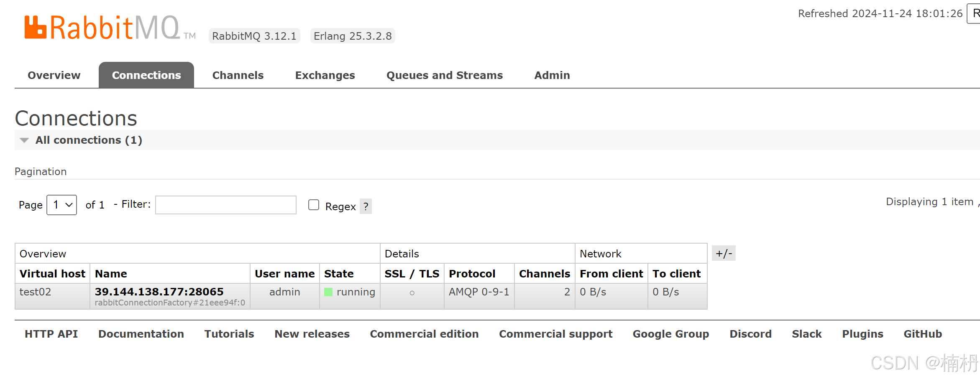This screenshot has height=379, width=980.
Task: Sort connections by the Name column
Action: point(111,273)
